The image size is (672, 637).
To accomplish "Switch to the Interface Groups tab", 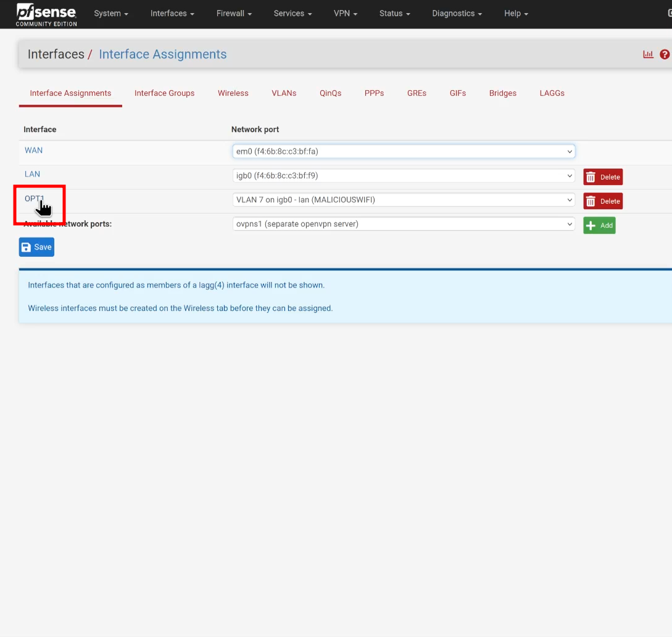I will tap(165, 93).
